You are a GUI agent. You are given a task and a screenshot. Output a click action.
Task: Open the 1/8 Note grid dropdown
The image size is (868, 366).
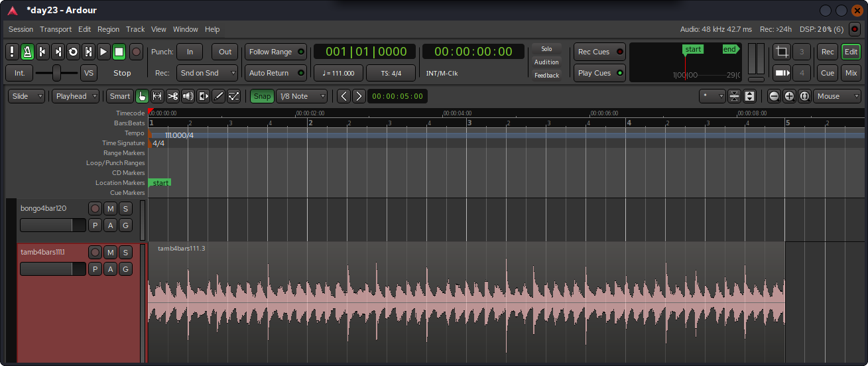[302, 96]
